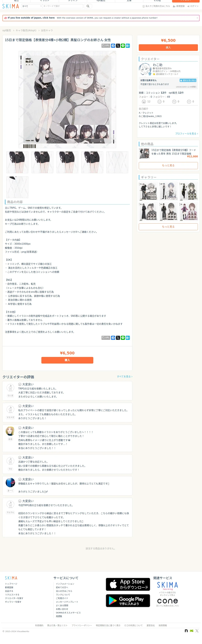Open the すべて category dropdown in search
202x644 pixels.
(x=32, y=6)
